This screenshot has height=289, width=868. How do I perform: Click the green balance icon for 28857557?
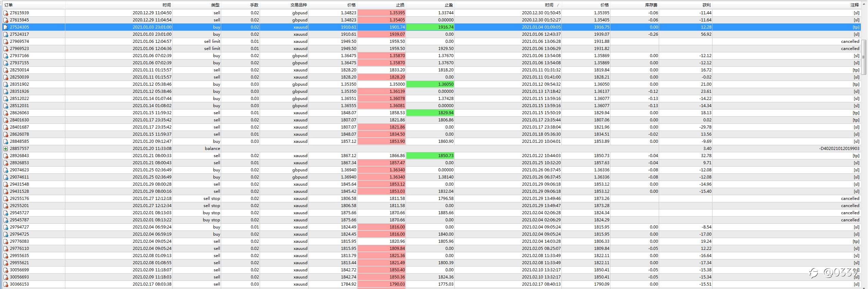point(6,149)
